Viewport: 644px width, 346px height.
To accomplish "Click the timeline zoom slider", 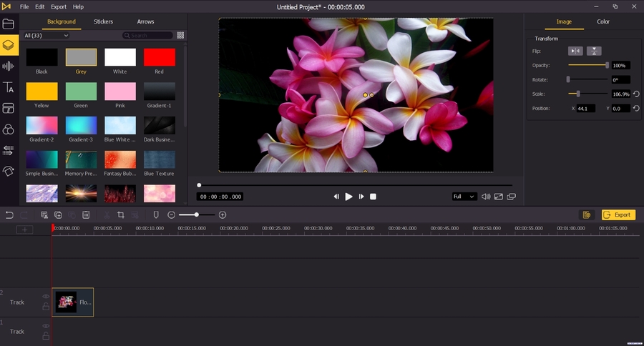I will (x=197, y=214).
